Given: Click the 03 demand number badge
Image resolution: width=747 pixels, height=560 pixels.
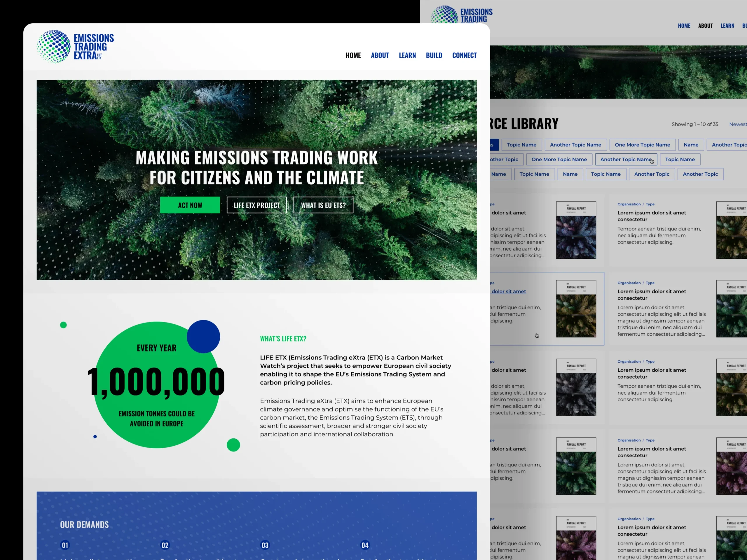Looking at the screenshot, I should coord(265,545).
